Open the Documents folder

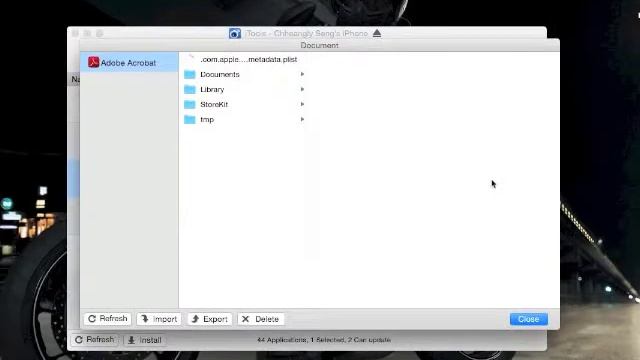pos(220,74)
